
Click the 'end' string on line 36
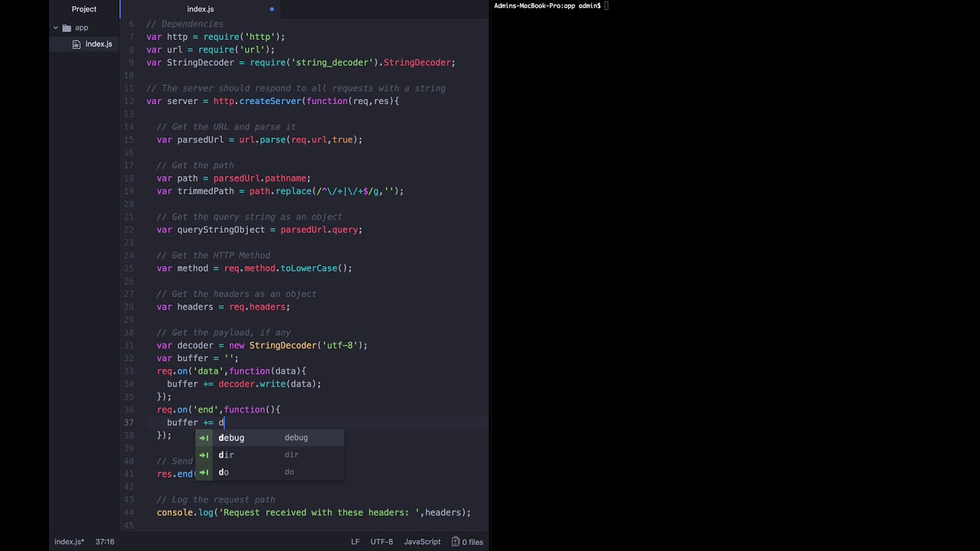(x=205, y=410)
